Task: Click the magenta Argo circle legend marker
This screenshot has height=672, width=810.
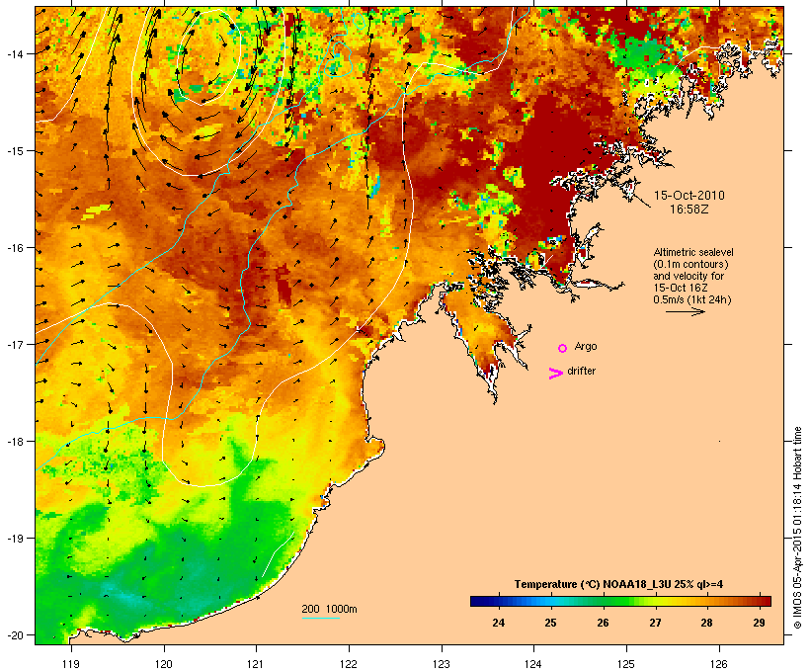Action: point(563,349)
